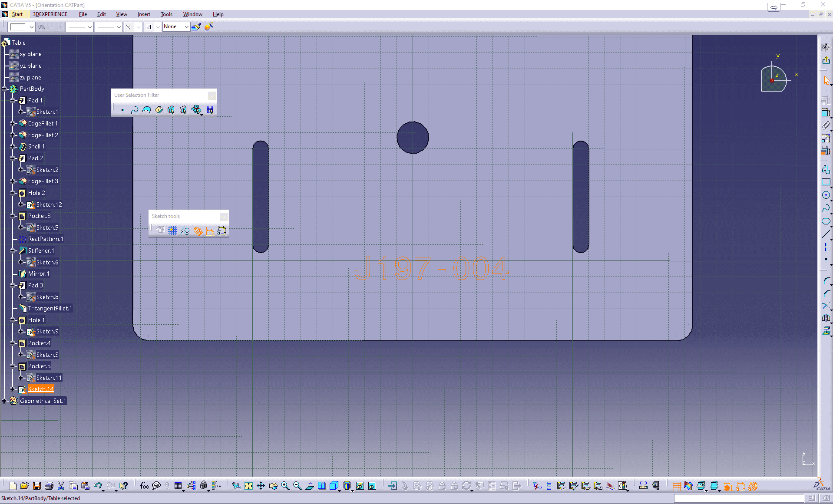
Task: Select RectPattern.1 in the tree
Action: (46, 239)
